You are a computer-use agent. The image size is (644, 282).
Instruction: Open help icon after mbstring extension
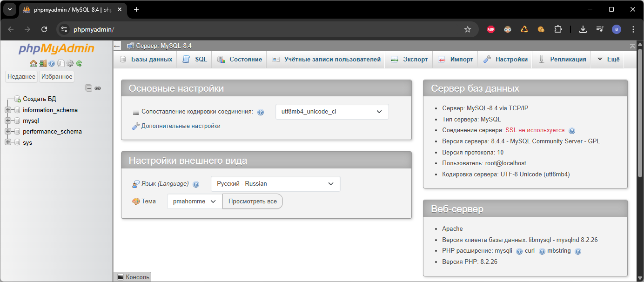coord(578,251)
